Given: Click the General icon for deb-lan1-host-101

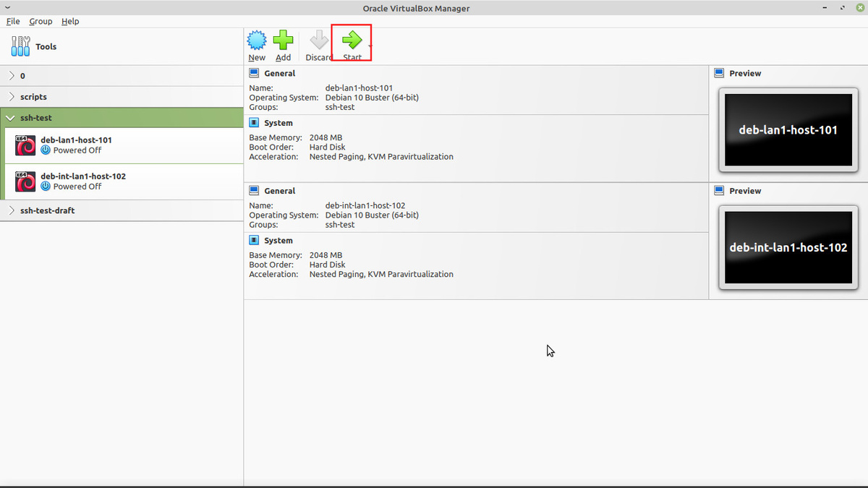Looking at the screenshot, I should (x=254, y=73).
